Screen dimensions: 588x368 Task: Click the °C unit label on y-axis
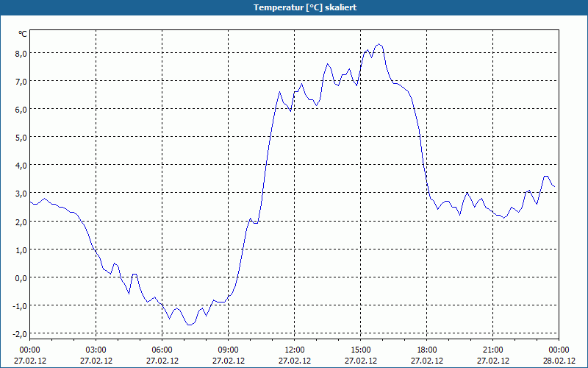tap(23, 34)
